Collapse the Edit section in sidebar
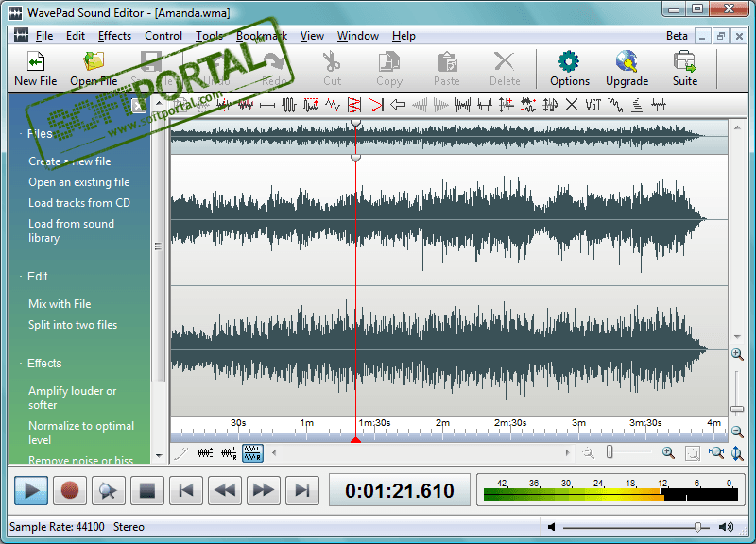 21,276
